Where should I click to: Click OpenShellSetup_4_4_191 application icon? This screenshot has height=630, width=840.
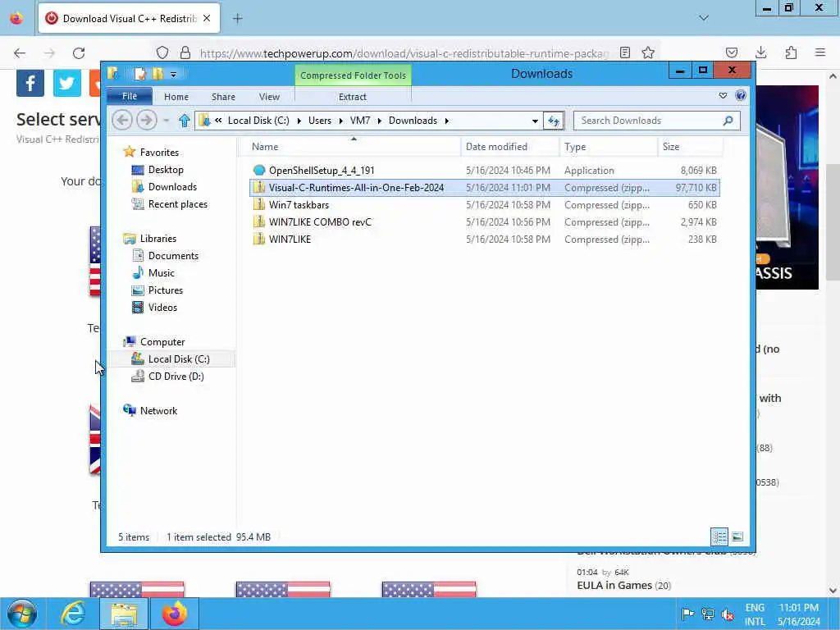[x=258, y=171]
